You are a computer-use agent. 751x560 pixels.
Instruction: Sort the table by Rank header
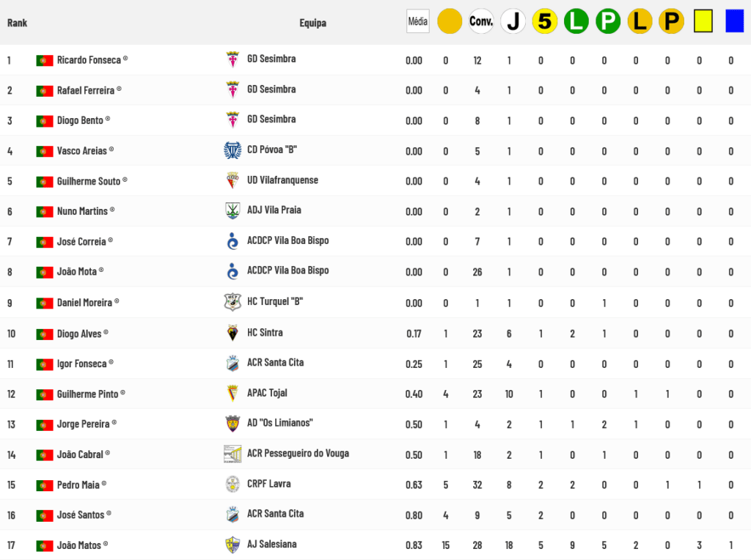pyautogui.click(x=18, y=23)
